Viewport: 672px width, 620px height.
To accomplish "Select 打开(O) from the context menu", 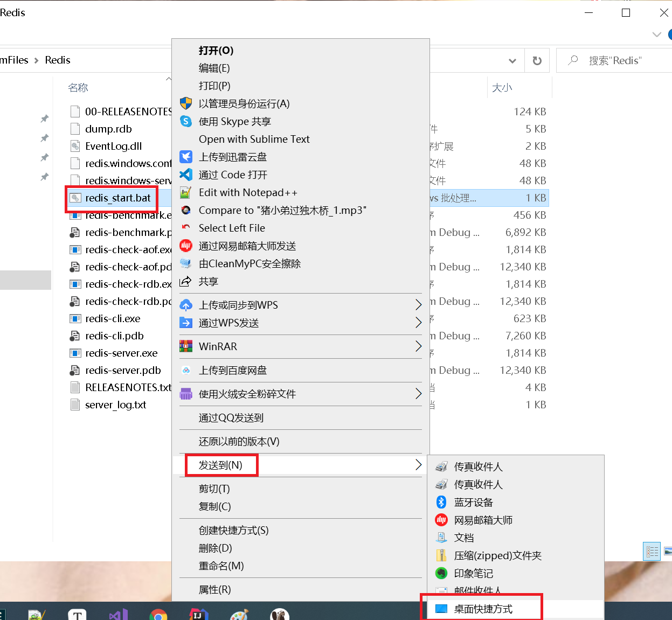I will (216, 50).
